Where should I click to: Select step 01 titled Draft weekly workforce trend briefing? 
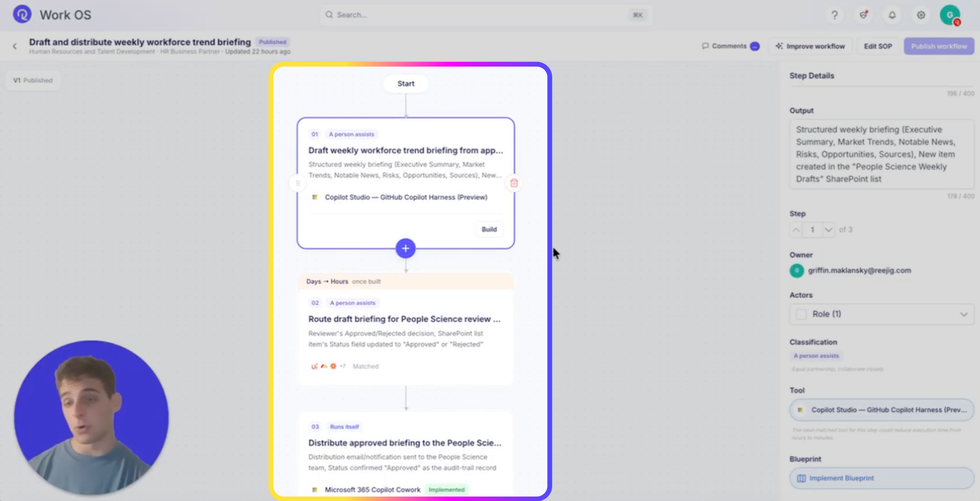pyautogui.click(x=406, y=183)
